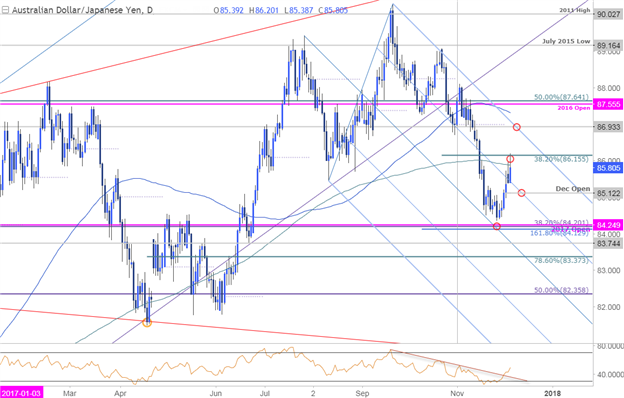Click the magenta 87.555 price tag

608,103
